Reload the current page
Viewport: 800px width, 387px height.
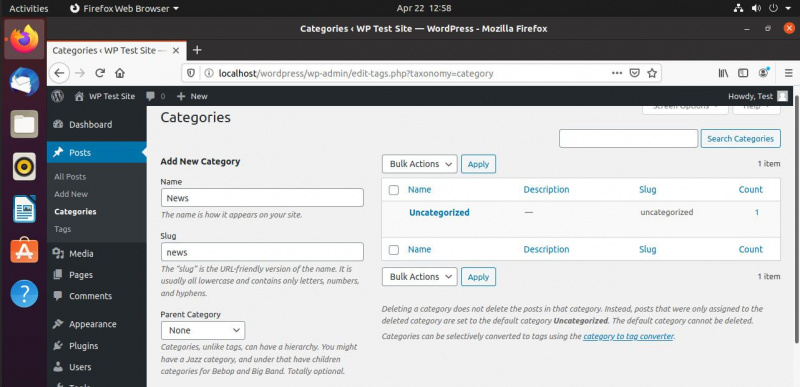100,73
